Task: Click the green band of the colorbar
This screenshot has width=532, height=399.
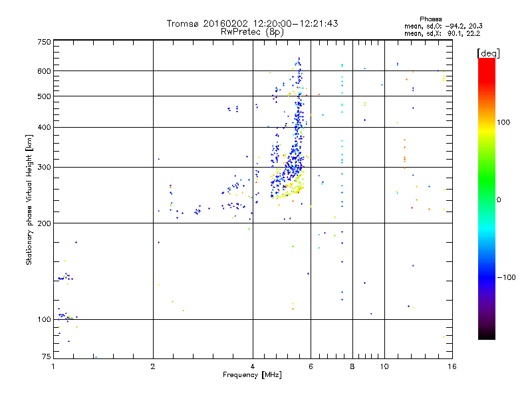Action: click(487, 176)
